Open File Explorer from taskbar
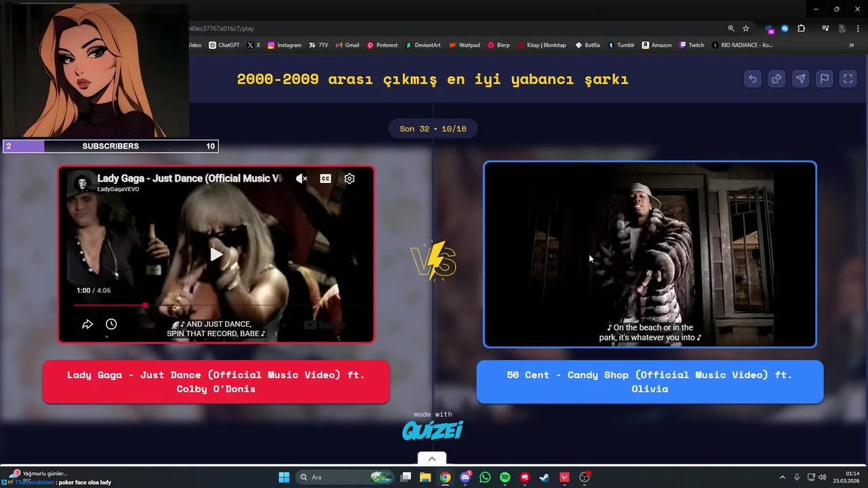The image size is (868, 488). pos(425,477)
